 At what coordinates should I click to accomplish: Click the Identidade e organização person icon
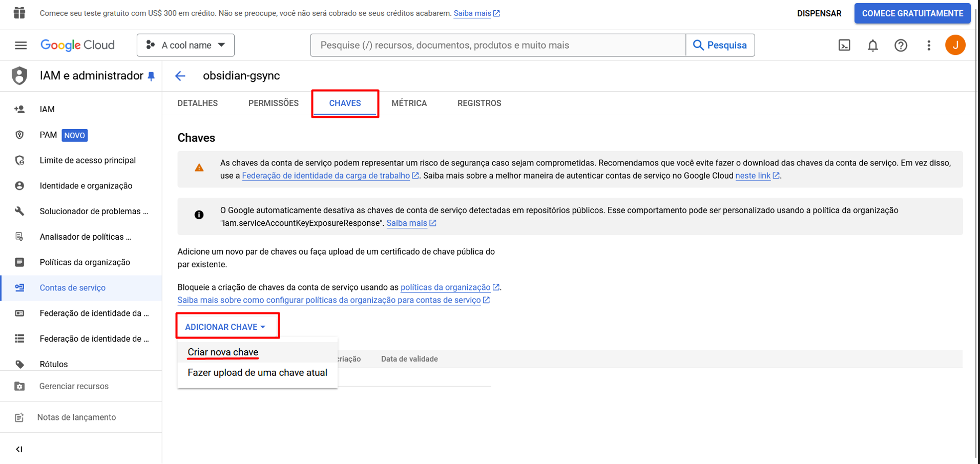19,186
